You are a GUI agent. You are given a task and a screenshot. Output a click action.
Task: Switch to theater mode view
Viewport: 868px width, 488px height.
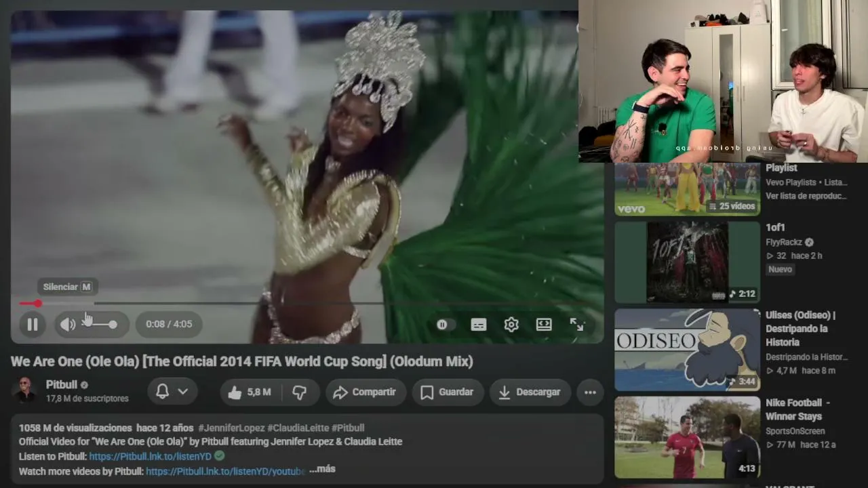544,325
